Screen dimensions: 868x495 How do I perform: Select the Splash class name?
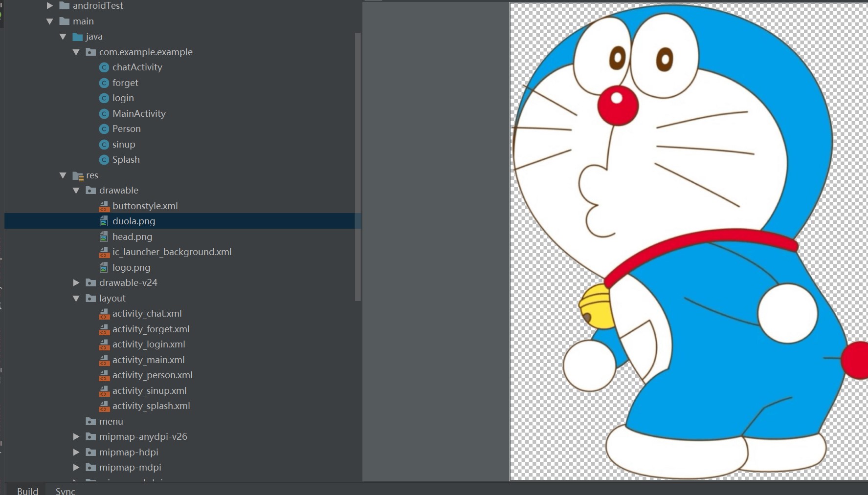(126, 160)
